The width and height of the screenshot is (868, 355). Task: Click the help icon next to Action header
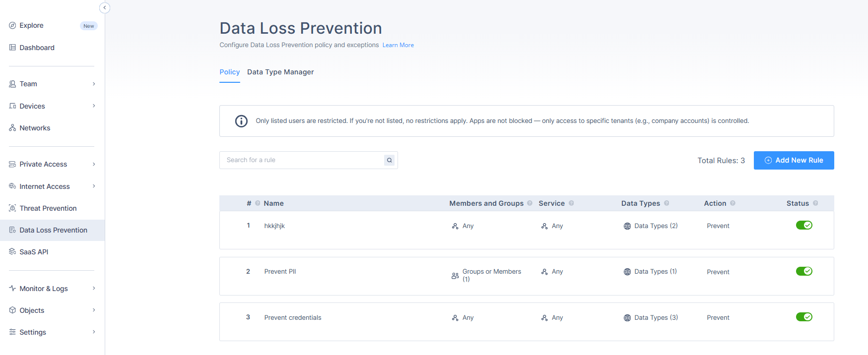coord(733,203)
